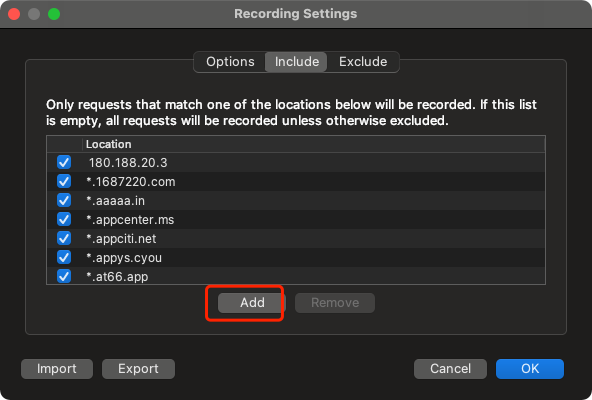Import recording settings
Viewport: 592px width, 400px height.
(x=57, y=369)
